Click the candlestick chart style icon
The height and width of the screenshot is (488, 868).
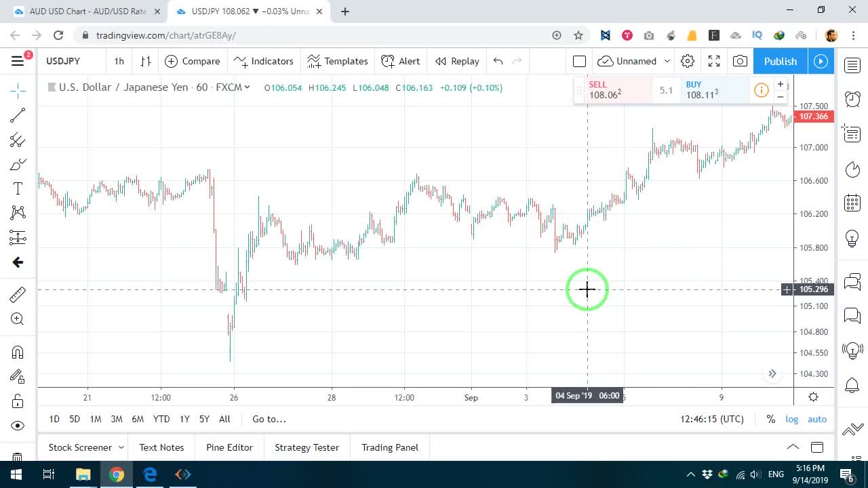click(146, 61)
